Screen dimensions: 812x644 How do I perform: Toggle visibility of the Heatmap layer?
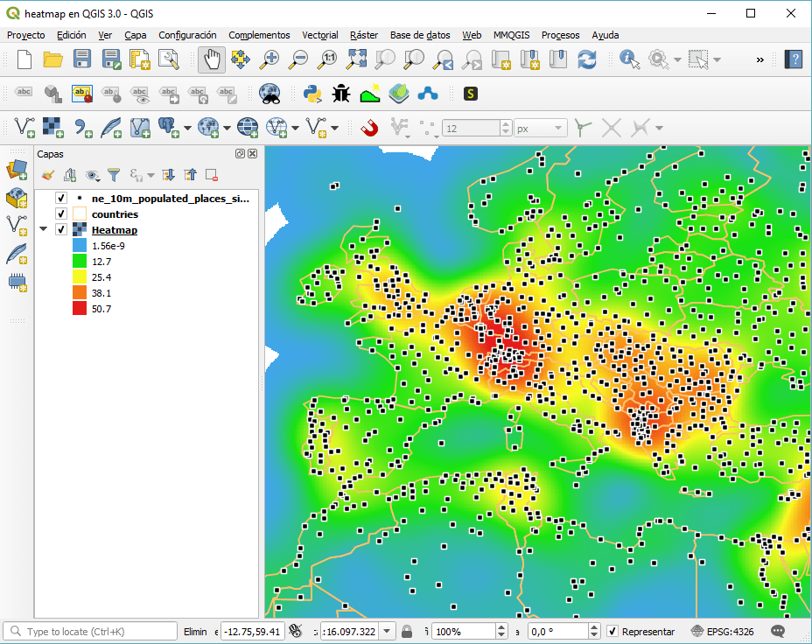[x=60, y=229]
